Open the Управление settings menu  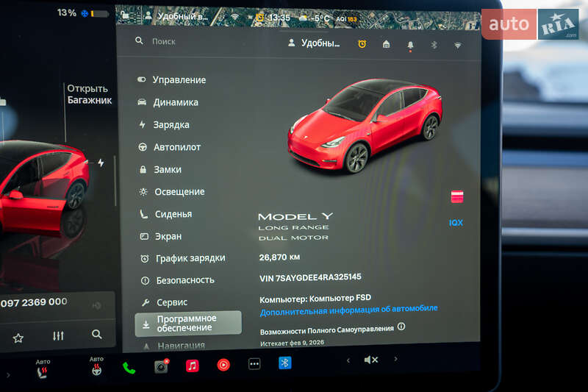tap(171, 80)
